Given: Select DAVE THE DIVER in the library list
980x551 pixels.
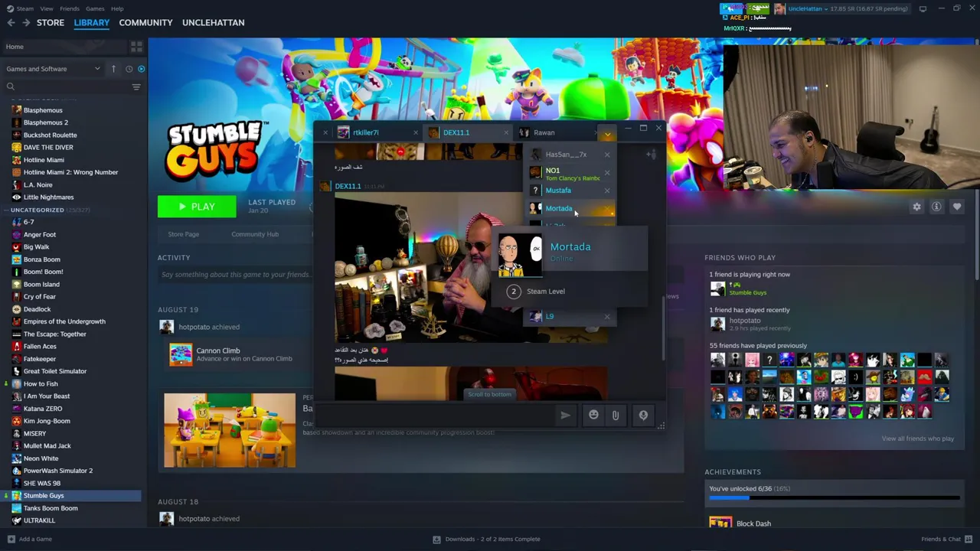Looking at the screenshot, I should (x=48, y=148).
